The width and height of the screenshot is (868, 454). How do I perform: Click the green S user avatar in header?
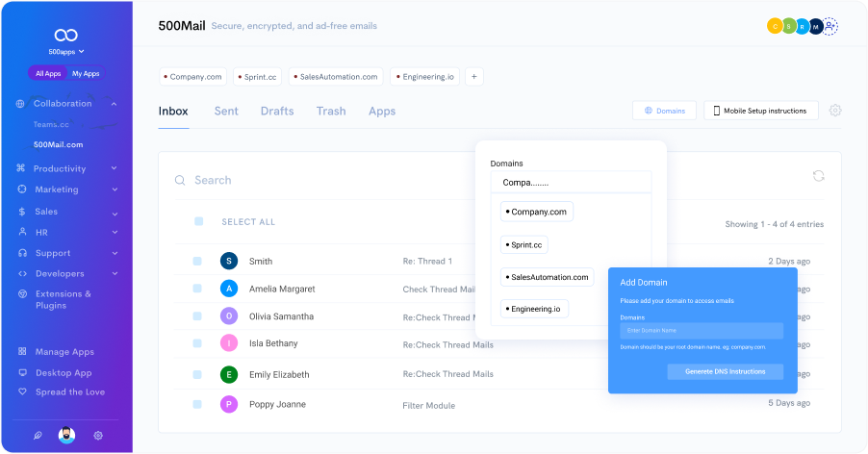pyautogui.click(x=788, y=26)
